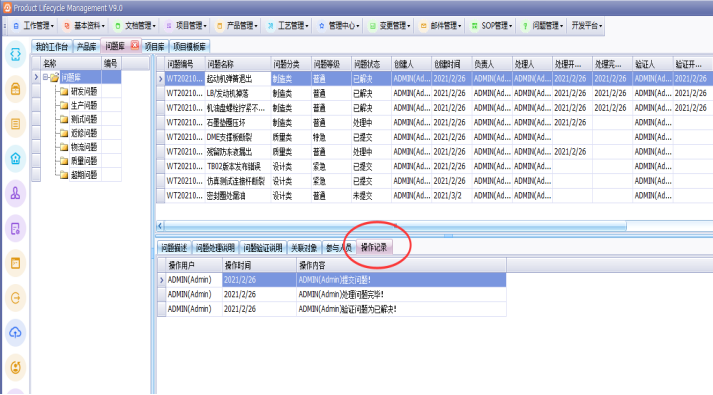Switch to the 产品库 tab

point(86,47)
